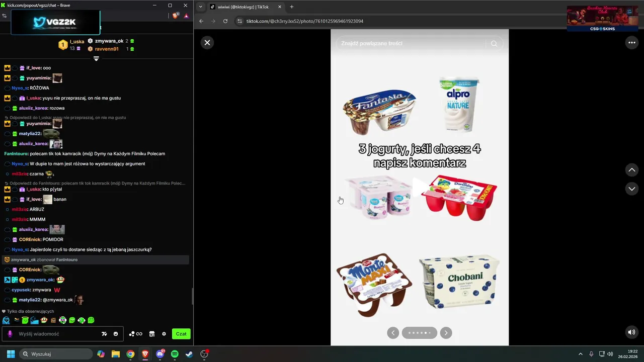Select the blue hooded emote in quick emote row
644x362 pixels.
(x=6, y=320)
